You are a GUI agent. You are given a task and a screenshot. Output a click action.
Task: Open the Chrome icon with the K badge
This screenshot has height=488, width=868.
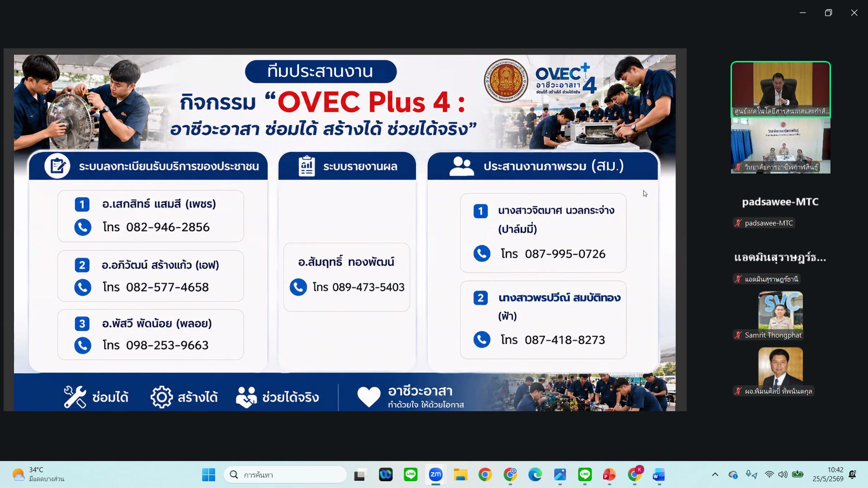pos(635,475)
